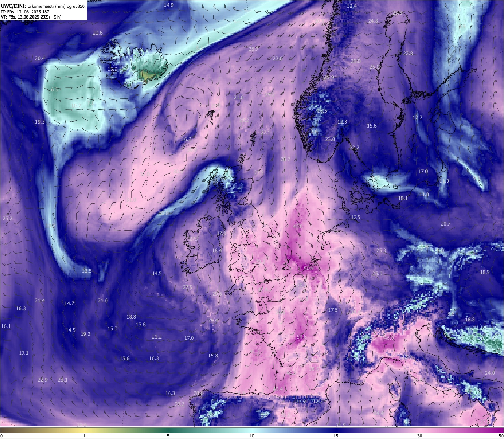Click the 23.0 value near Oslo

coord(330,139)
